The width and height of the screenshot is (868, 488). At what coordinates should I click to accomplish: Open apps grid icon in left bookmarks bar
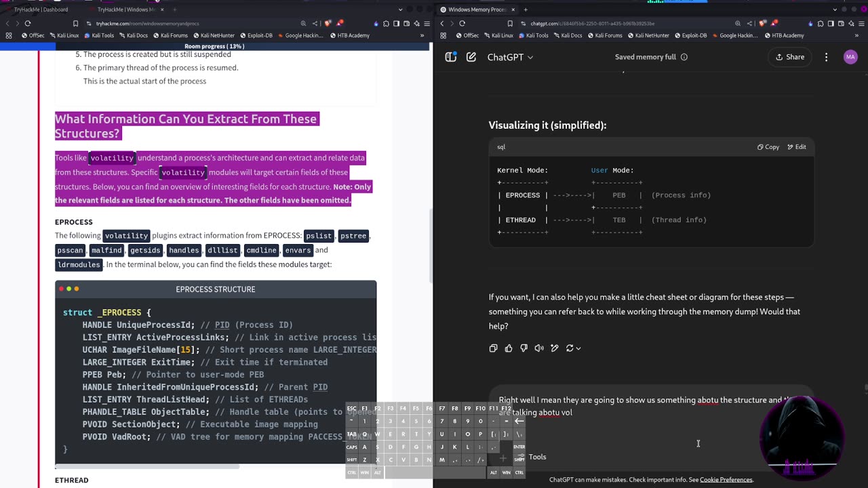[9, 35]
